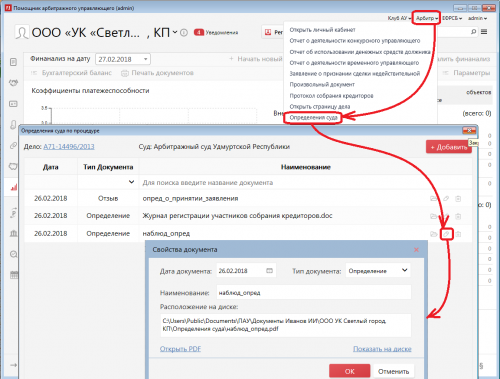Select Определения суда menu item
This screenshot has width=500, height=379.
pyautogui.click(x=313, y=117)
